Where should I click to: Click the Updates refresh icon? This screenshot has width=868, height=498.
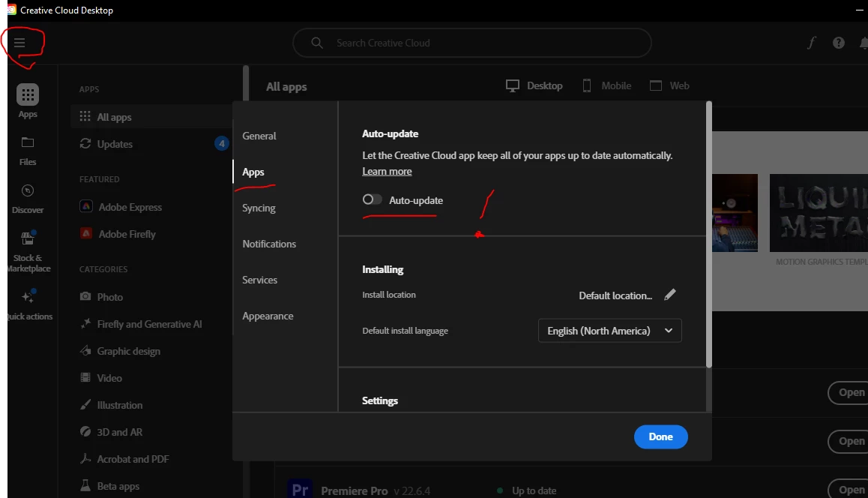85,143
